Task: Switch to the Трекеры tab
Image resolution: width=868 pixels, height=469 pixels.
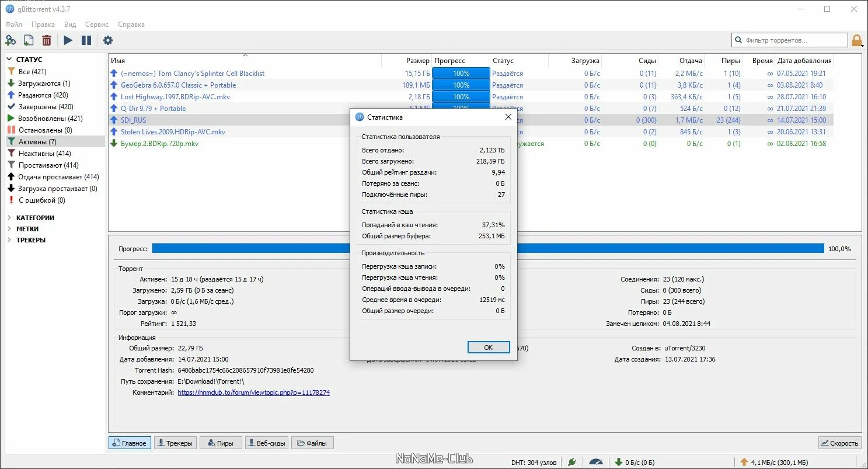Action: pos(175,443)
